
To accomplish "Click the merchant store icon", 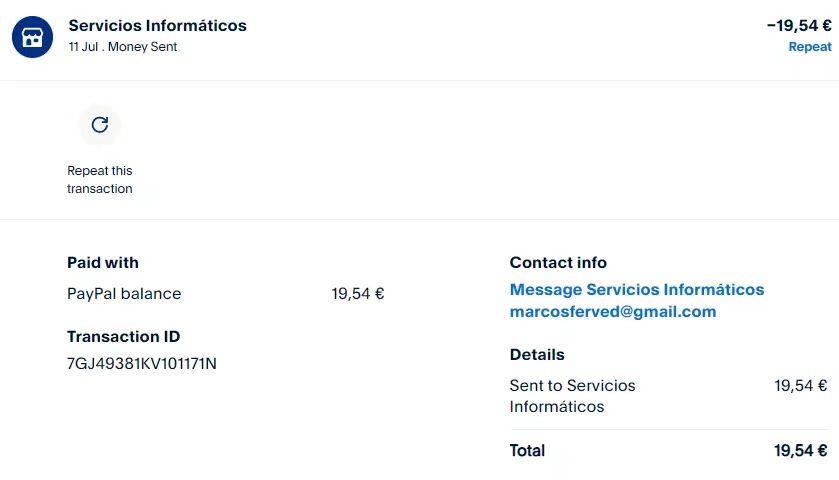I will [x=32, y=37].
